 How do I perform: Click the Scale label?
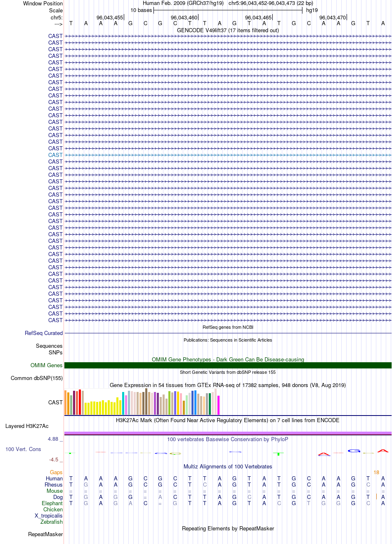click(56, 10)
